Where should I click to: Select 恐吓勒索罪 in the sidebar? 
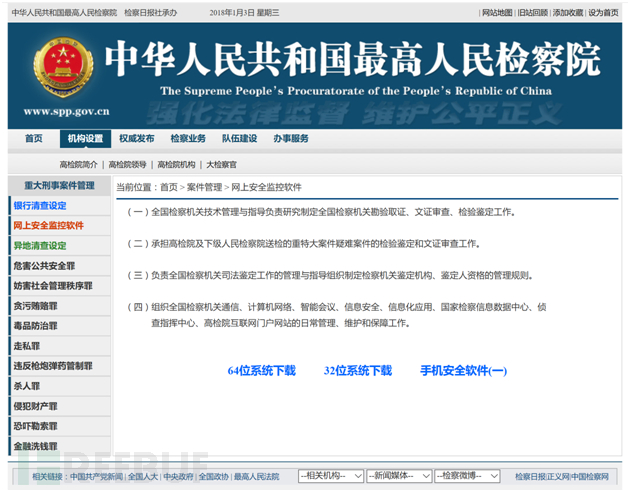(x=35, y=426)
